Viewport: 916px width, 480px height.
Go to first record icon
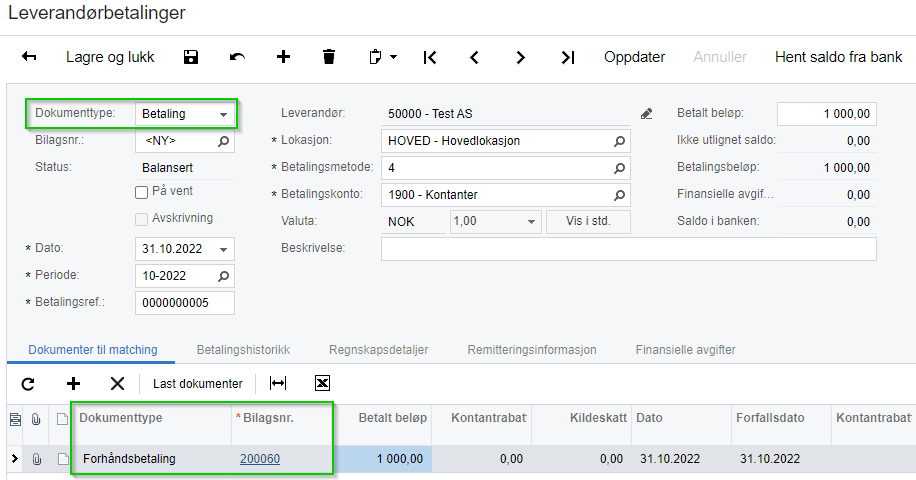(x=430, y=57)
